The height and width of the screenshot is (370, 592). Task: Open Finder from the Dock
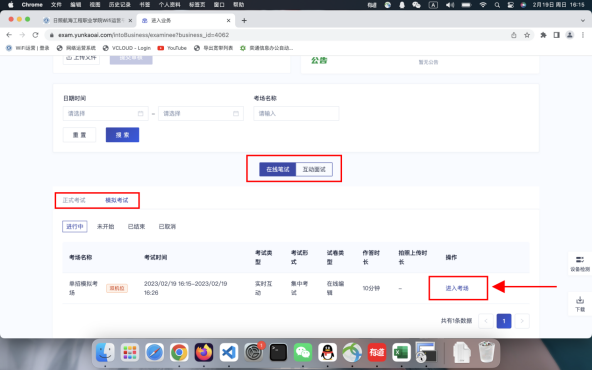click(105, 353)
